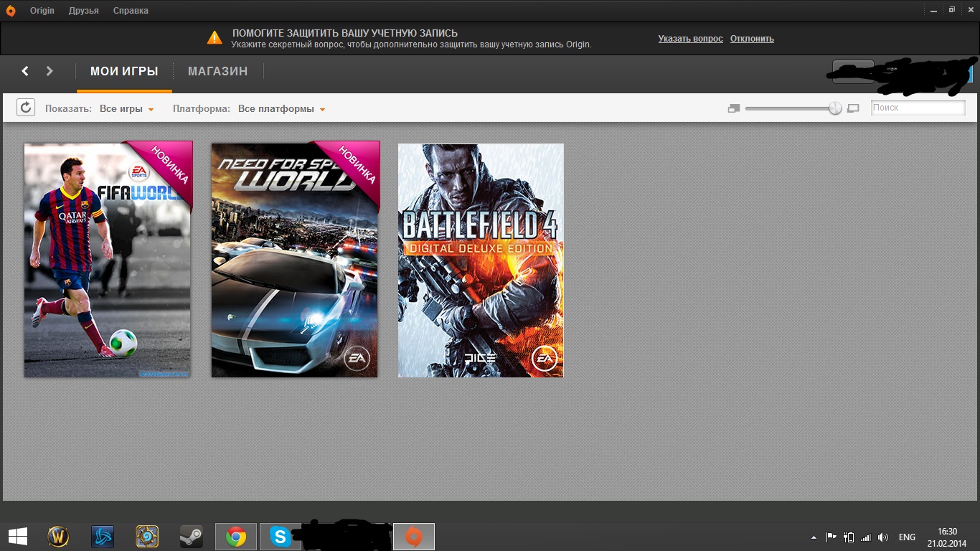The width and height of the screenshot is (980, 551).
Task: Click the large tiles size icon
Action: [x=853, y=108]
